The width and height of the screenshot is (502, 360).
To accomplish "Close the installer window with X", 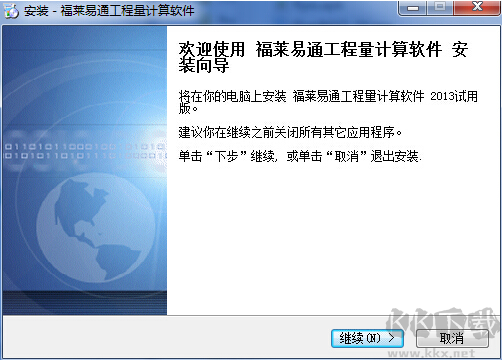I will (x=477, y=7).
